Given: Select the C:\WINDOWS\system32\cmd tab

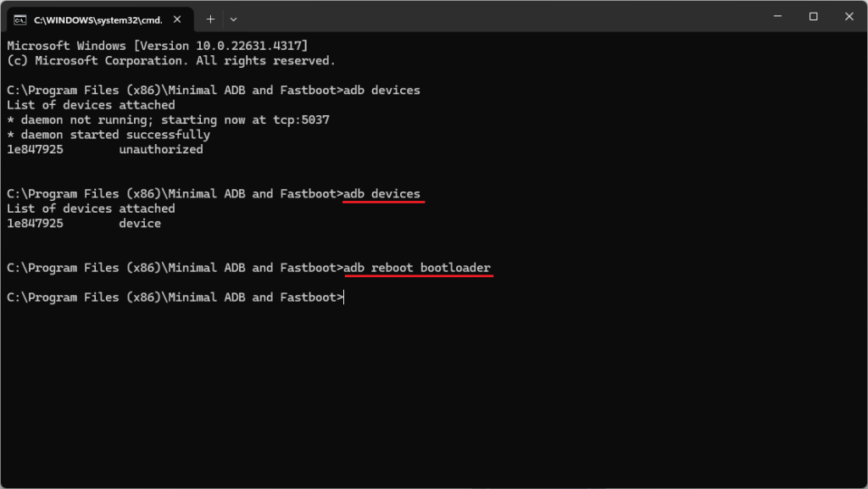Looking at the screenshot, I should point(93,19).
